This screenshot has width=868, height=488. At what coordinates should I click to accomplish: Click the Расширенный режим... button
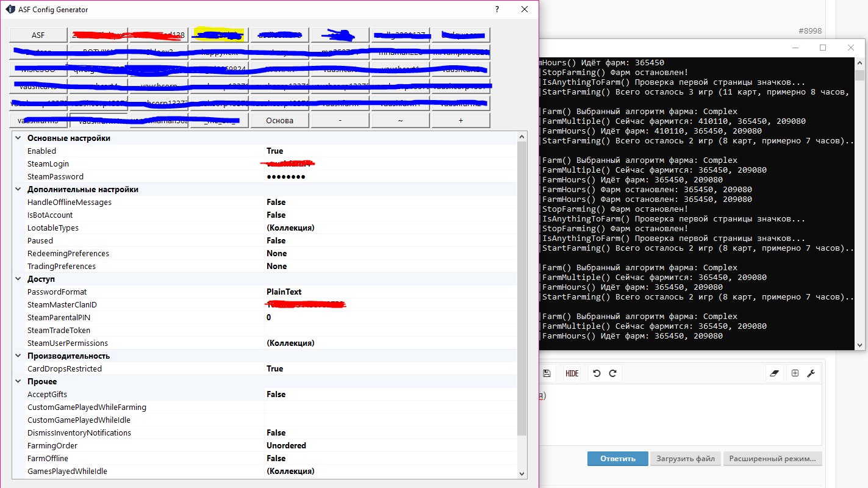[772, 459]
